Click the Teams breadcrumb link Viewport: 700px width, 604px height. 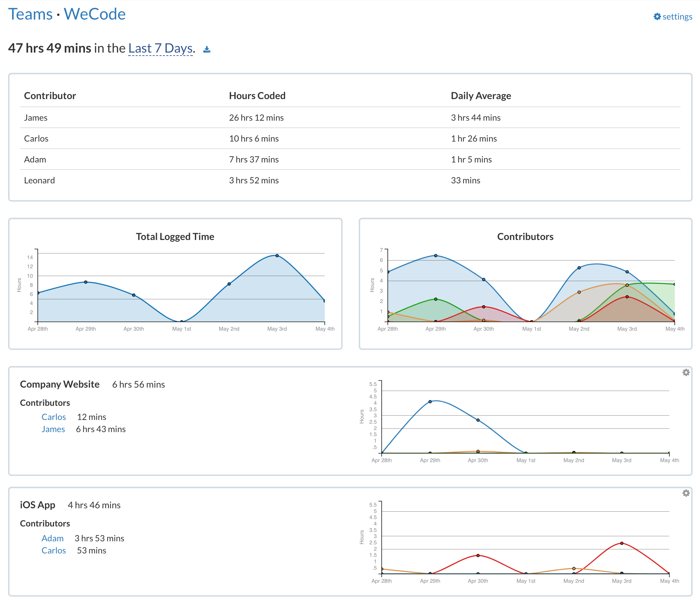30,14
